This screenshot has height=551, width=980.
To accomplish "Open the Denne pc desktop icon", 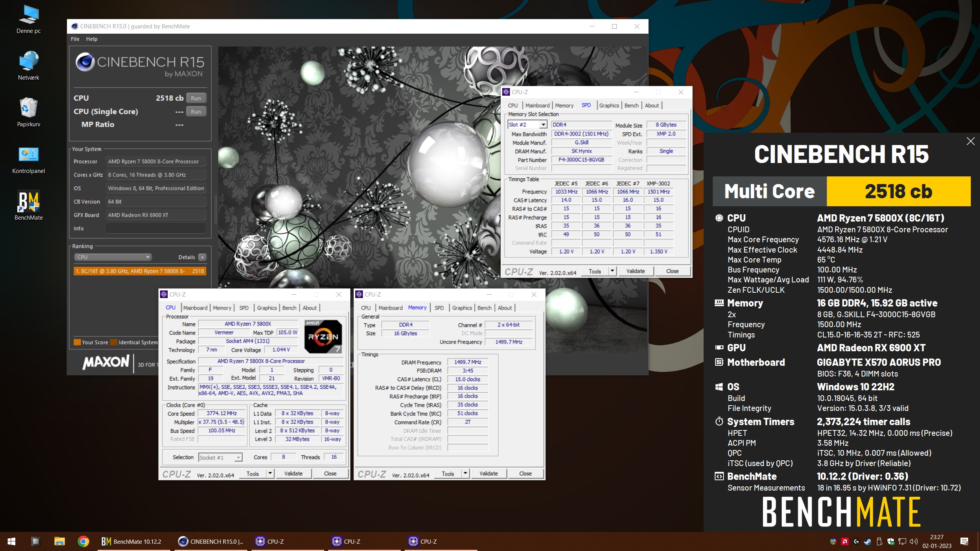I will pyautogui.click(x=29, y=20).
